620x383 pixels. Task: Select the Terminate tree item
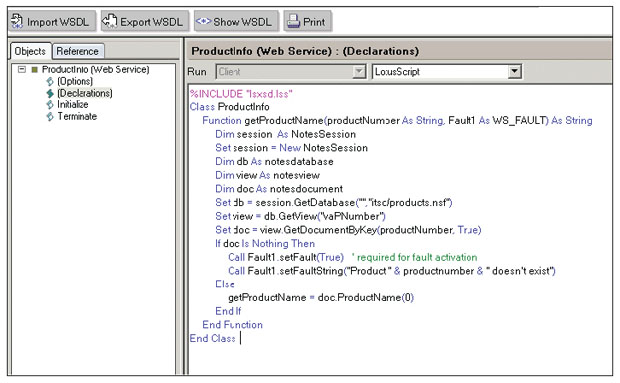[x=77, y=117]
